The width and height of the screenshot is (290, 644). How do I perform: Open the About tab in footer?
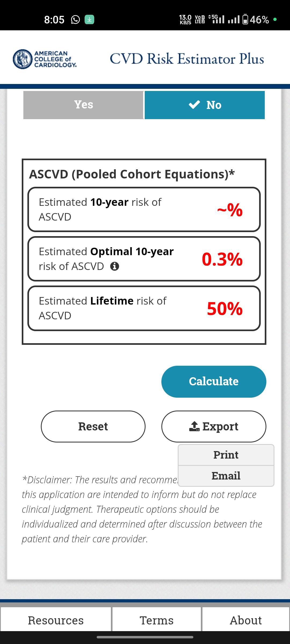coord(246,620)
